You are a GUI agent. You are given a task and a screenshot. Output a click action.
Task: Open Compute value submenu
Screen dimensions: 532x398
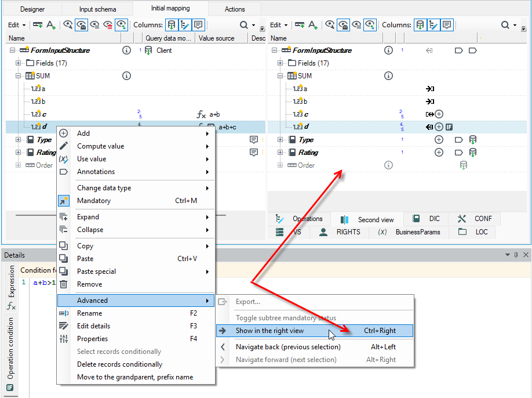[x=136, y=146]
